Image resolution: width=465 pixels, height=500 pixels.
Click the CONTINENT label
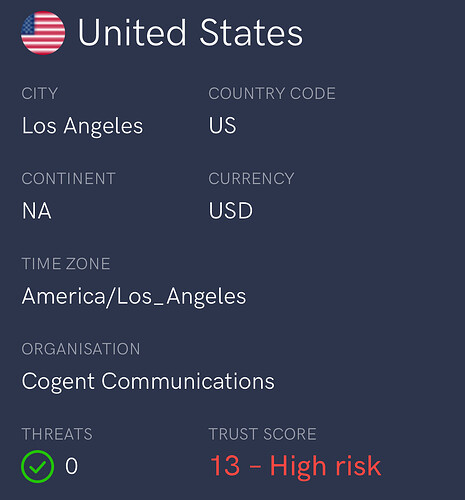pyautogui.click(x=69, y=179)
